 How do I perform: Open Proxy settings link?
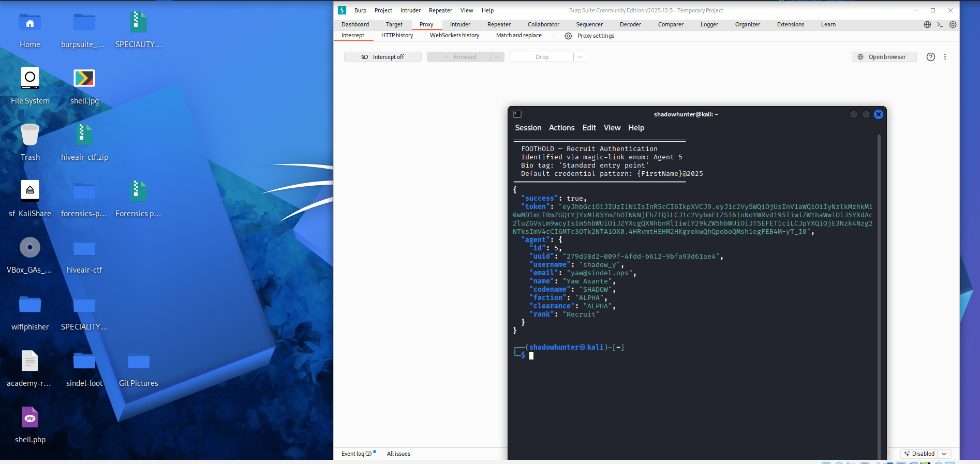coord(596,36)
